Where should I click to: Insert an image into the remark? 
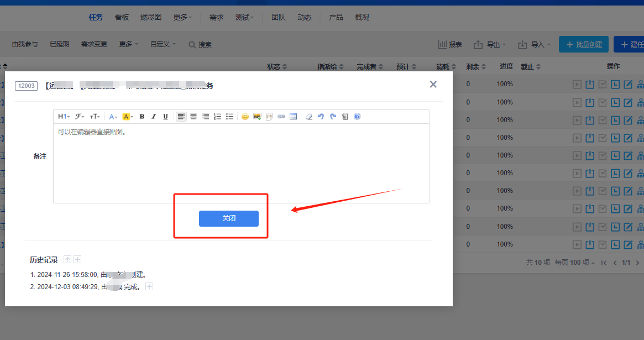coord(257,117)
